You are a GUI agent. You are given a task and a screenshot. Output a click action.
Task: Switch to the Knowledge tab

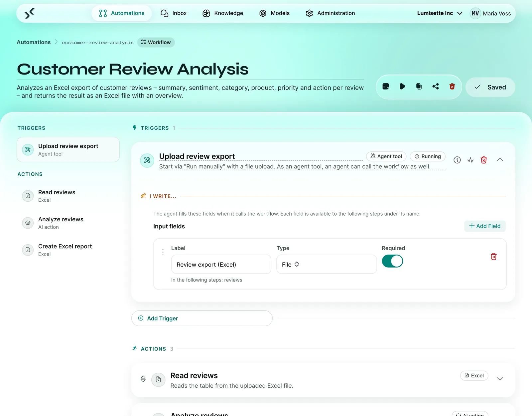(x=223, y=13)
